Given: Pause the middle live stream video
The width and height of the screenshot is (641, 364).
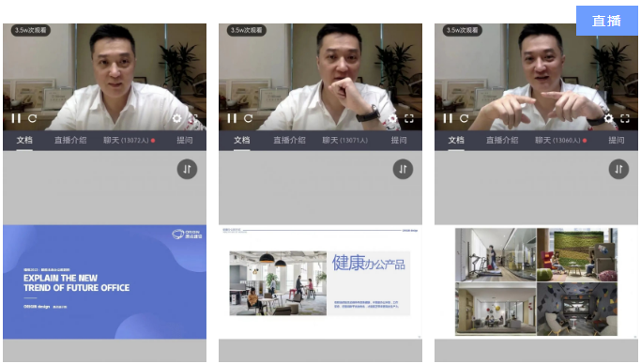Looking at the screenshot, I should tap(232, 118).
